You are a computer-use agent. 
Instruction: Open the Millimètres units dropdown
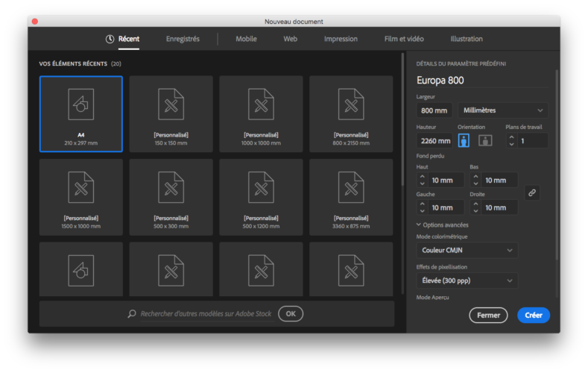click(x=502, y=110)
